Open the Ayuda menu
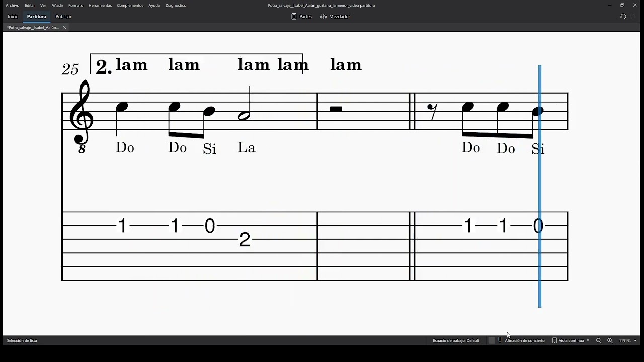 (154, 5)
